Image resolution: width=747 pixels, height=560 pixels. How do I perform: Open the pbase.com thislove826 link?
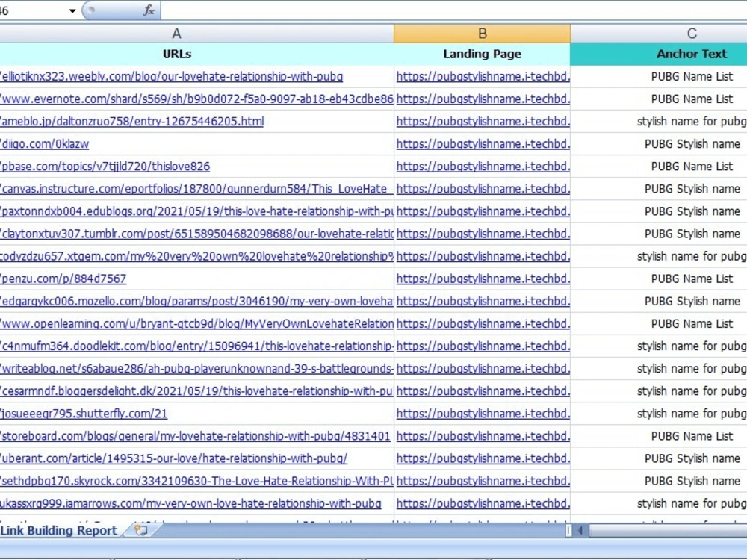click(x=105, y=167)
